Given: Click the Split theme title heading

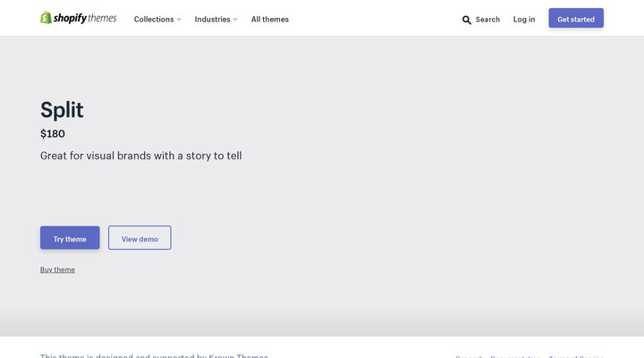Looking at the screenshot, I should tap(62, 109).
